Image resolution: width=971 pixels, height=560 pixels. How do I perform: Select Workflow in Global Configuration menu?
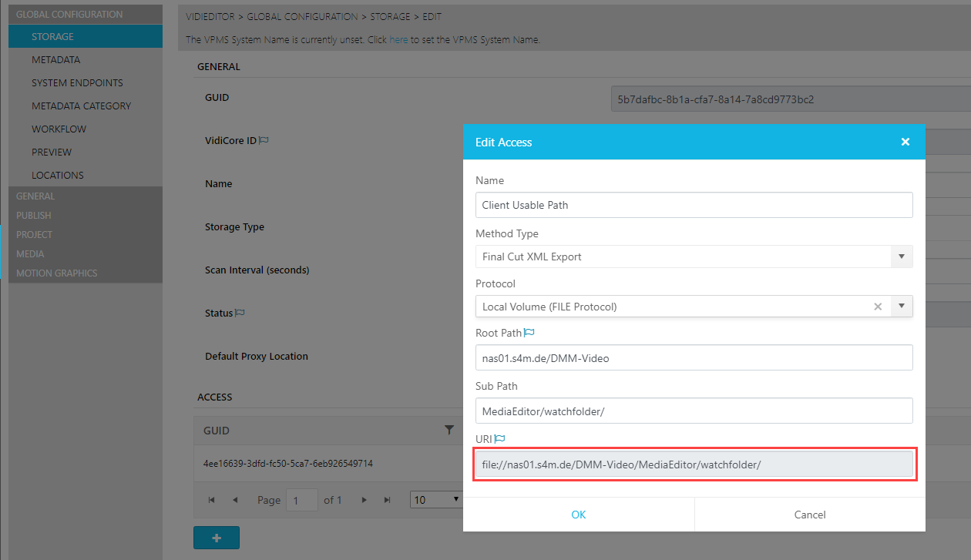59,129
